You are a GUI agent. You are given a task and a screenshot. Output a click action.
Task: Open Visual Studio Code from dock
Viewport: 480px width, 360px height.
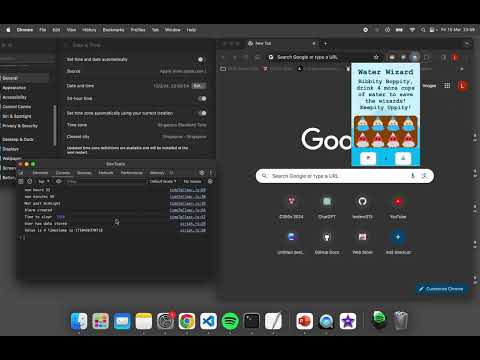click(x=208, y=321)
